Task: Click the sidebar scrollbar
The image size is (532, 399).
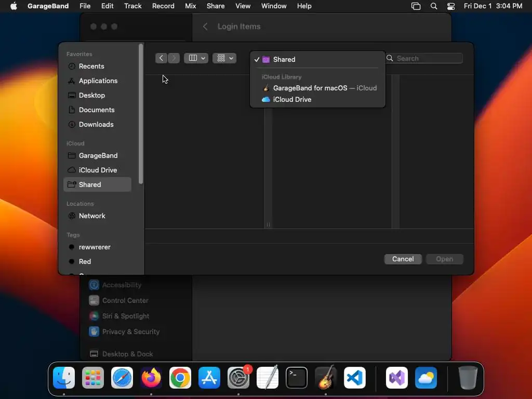Action: pos(141,114)
